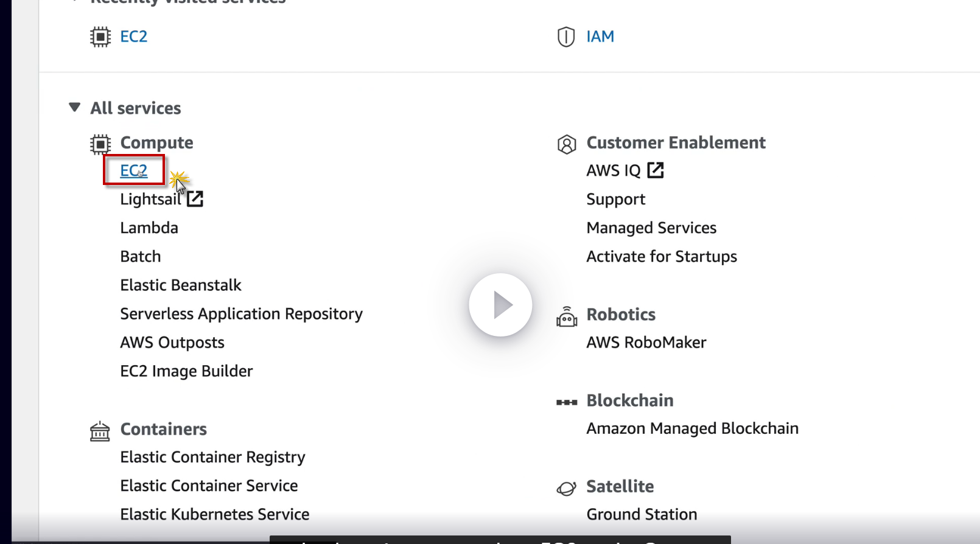The image size is (980, 544).
Task: Click the external link icon beside Lightsail
Action: click(x=195, y=199)
